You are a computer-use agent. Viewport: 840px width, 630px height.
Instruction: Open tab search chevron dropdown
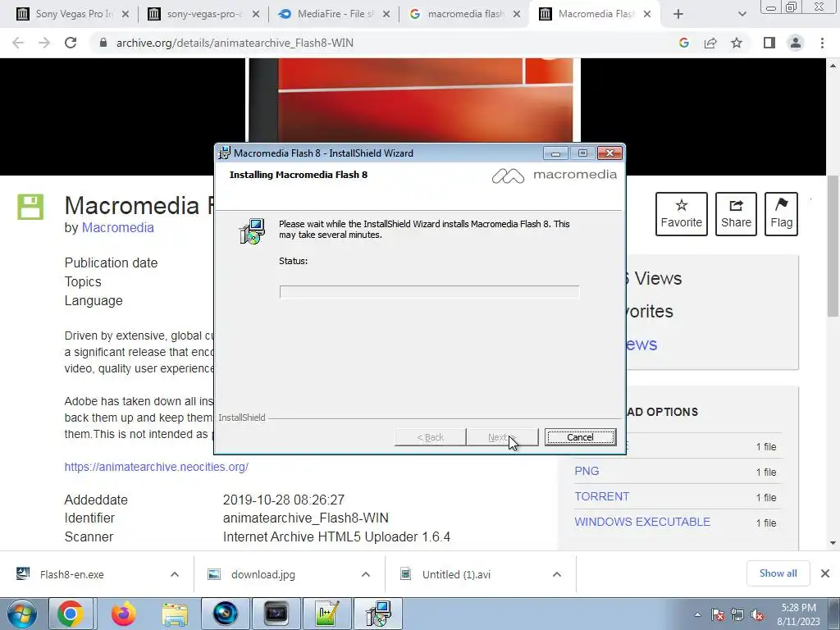click(x=742, y=14)
